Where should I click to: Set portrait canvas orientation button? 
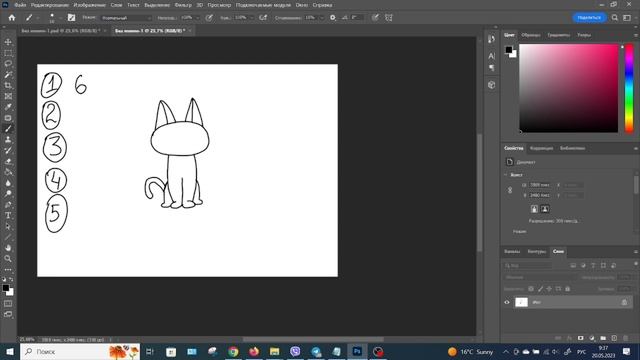(x=534, y=209)
